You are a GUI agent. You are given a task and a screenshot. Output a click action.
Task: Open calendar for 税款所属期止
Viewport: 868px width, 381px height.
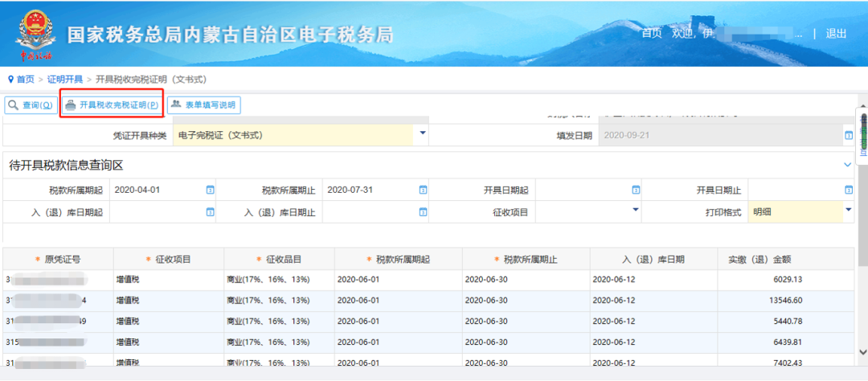point(423,190)
